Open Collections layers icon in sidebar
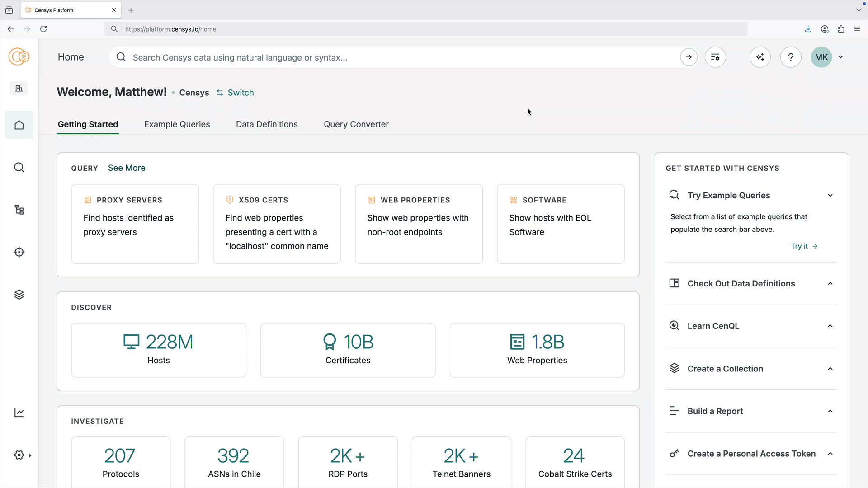Viewport: 868px width, 488px height. (19, 295)
